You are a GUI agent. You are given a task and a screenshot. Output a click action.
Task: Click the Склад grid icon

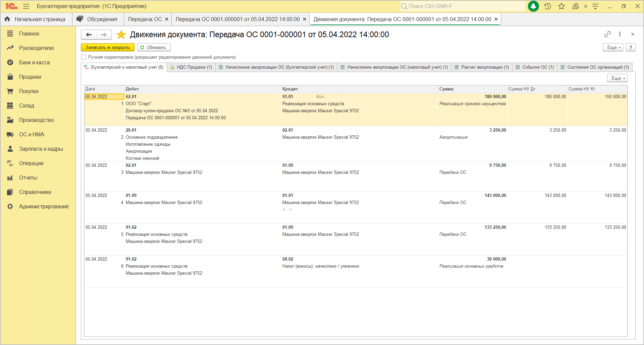10,106
